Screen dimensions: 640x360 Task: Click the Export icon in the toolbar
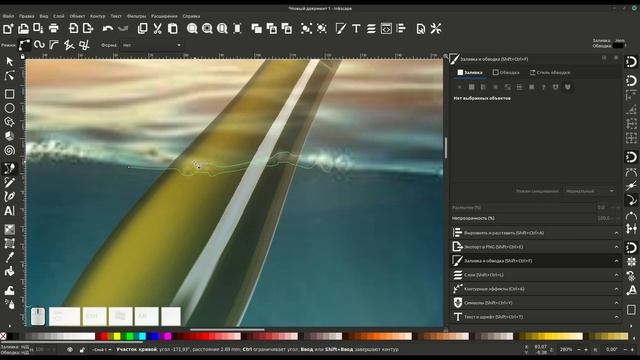(88, 29)
